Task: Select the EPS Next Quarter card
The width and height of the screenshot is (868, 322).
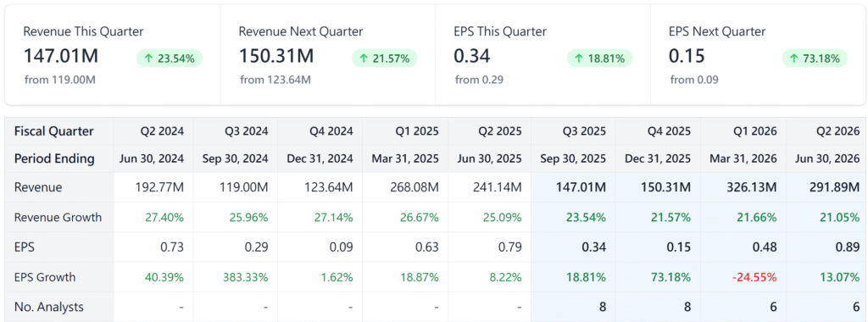Action: point(758,55)
